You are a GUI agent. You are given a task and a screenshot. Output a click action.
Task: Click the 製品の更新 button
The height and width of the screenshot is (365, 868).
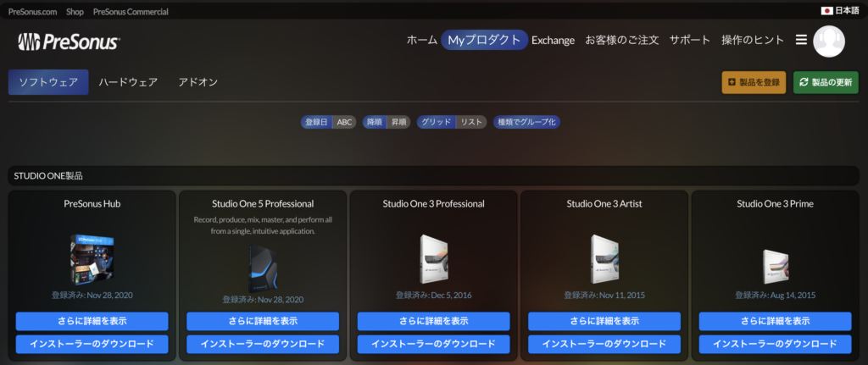(x=826, y=82)
